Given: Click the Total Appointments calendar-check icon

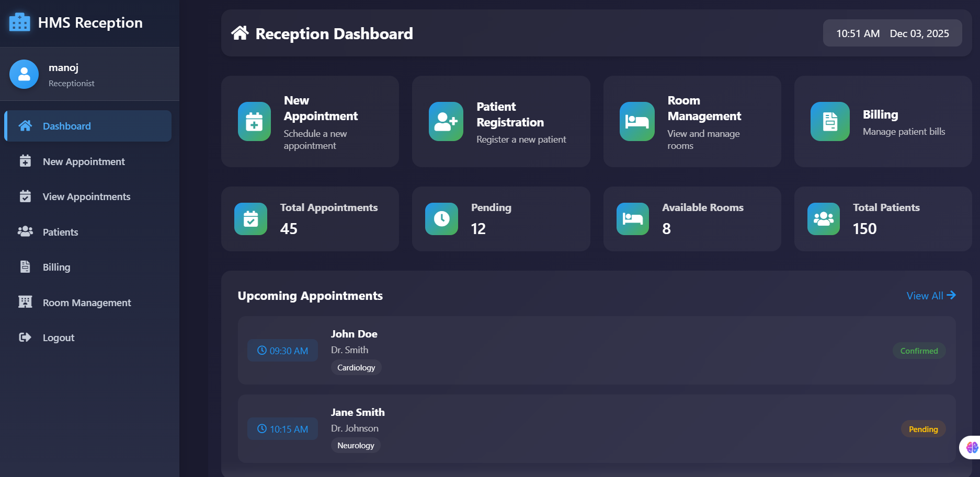Looking at the screenshot, I should [x=250, y=218].
